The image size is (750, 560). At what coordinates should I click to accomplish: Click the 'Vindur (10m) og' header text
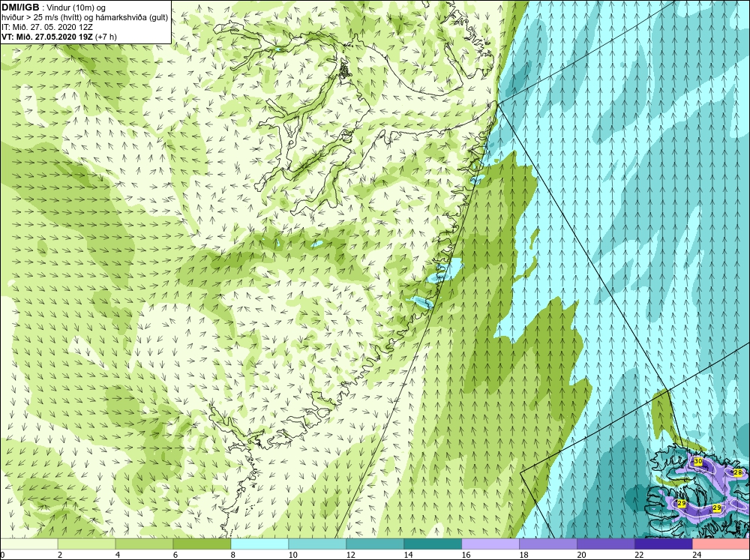pyautogui.click(x=77, y=8)
